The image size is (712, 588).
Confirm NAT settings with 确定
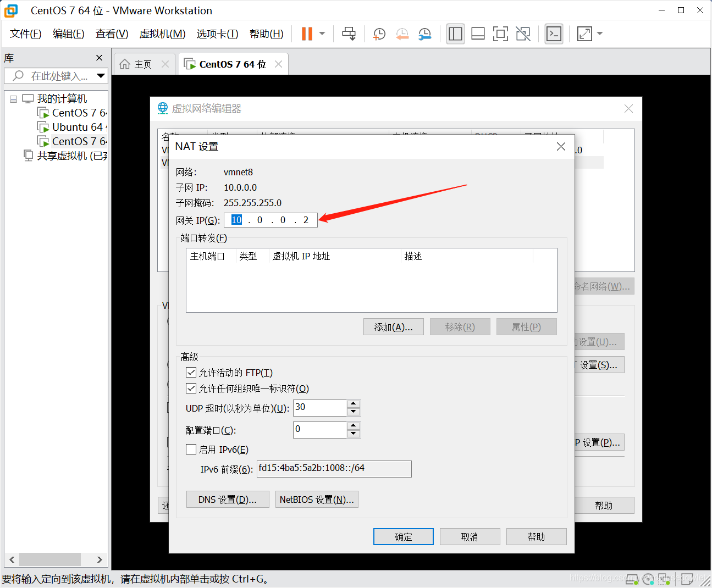tap(404, 537)
